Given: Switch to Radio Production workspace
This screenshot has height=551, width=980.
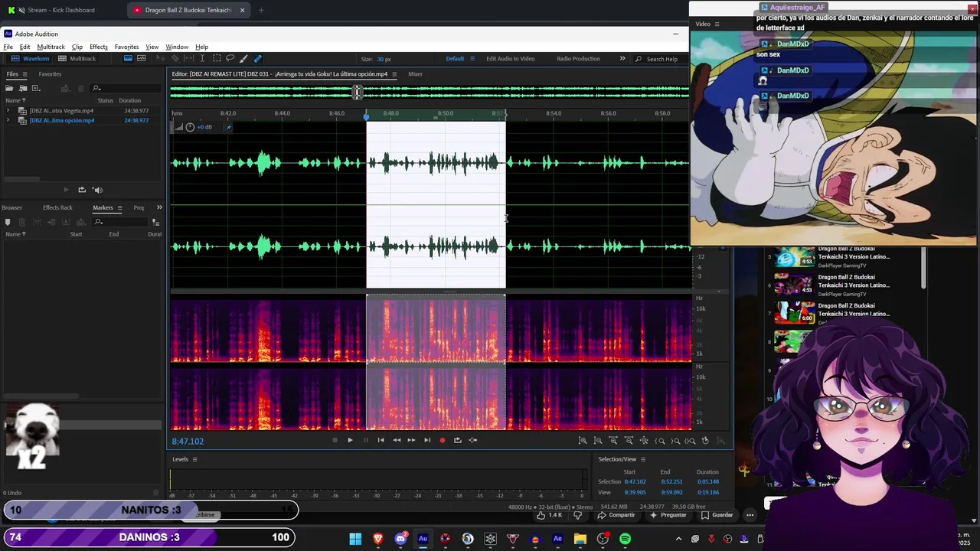Looking at the screenshot, I should pos(579,59).
